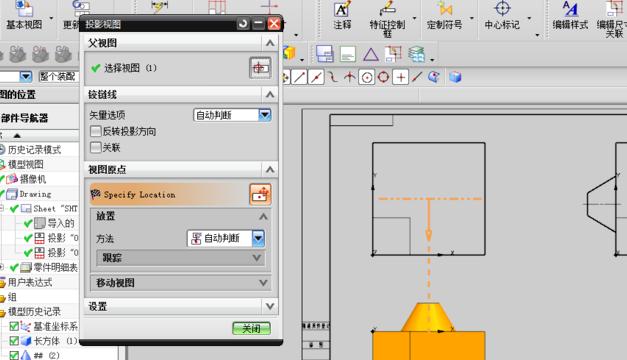
Task: Reset the 投影视图 dialog with the reset icon
Action: click(x=243, y=24)
